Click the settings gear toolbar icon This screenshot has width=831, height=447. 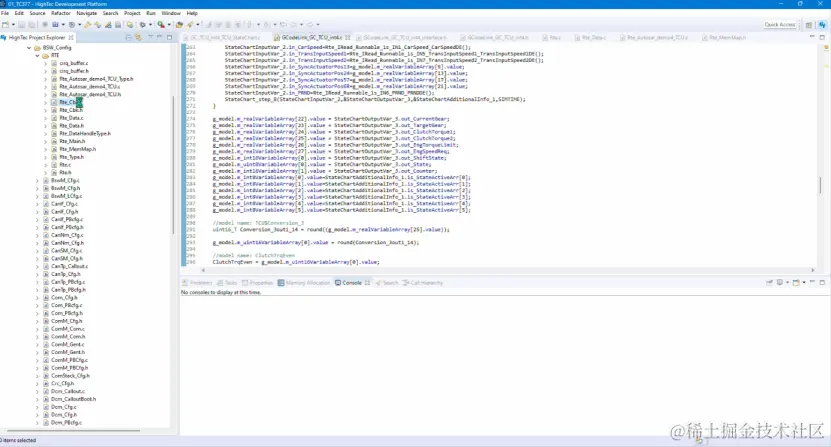143,24
